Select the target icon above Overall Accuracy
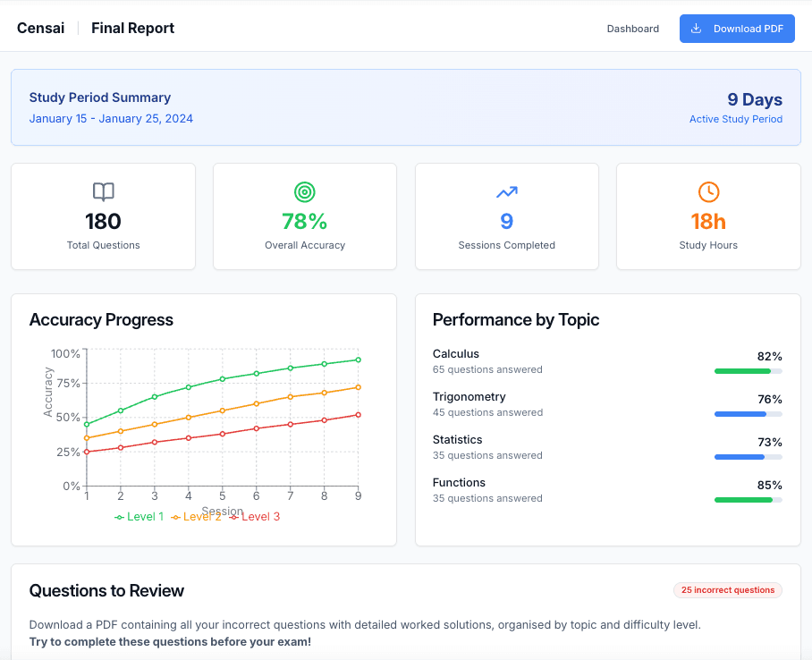This screenshot has width=812, height=660. [304, 191]
